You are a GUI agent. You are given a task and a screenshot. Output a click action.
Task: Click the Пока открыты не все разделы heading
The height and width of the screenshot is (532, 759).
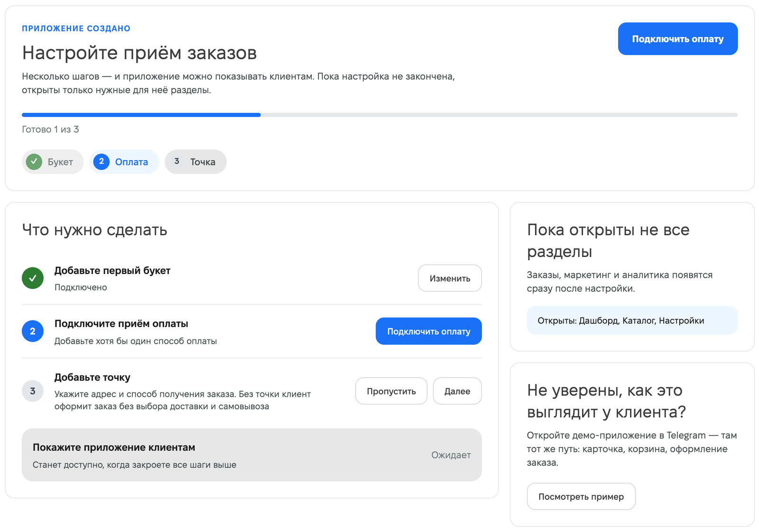tap(608, 240)
